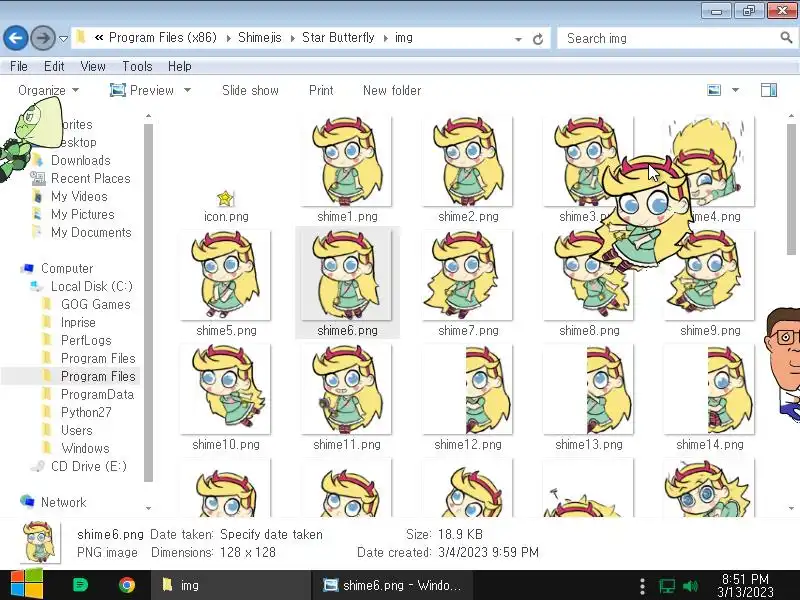Viewport: 800px width, 600px height.
Task: Open the GOG Games folder
Action: (95, 305)
